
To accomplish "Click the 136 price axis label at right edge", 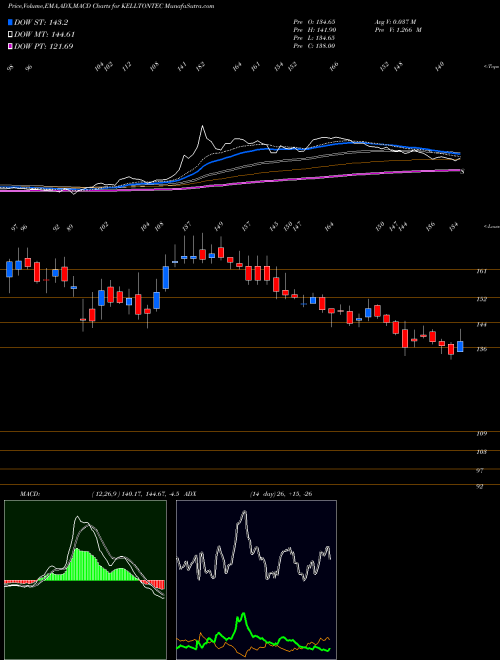I will (x=481, y=349).
